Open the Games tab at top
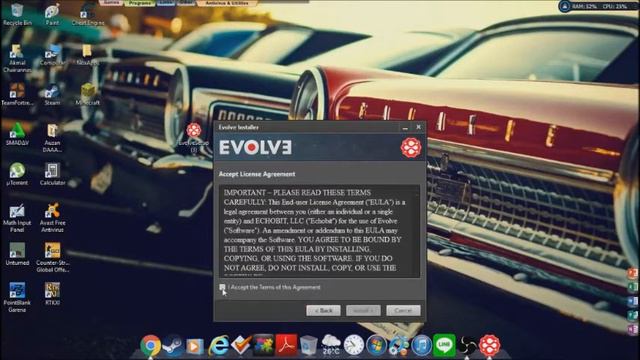640x360 pixels. 111,3
